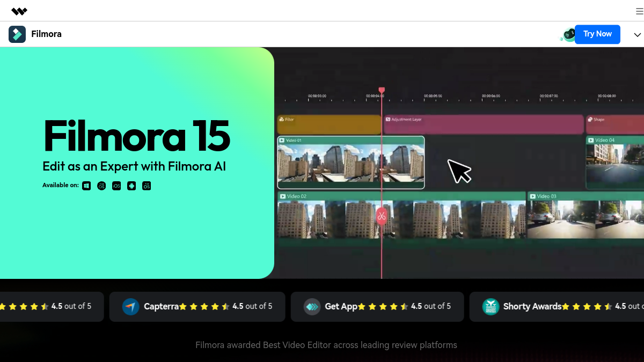Viewport: 644px width, 362px height.
Task: Select the Video 04 clip thumbnail
Action: (615, 162)
